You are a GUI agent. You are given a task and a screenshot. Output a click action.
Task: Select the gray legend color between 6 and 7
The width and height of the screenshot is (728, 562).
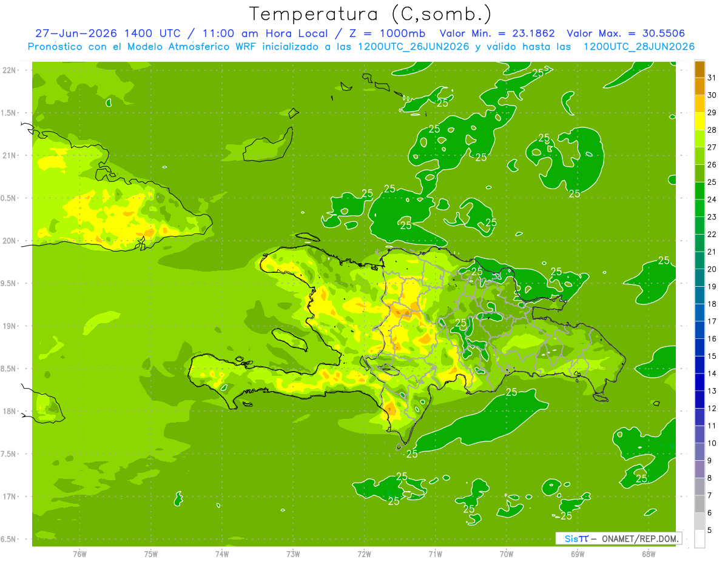click(x=699, y=504)
